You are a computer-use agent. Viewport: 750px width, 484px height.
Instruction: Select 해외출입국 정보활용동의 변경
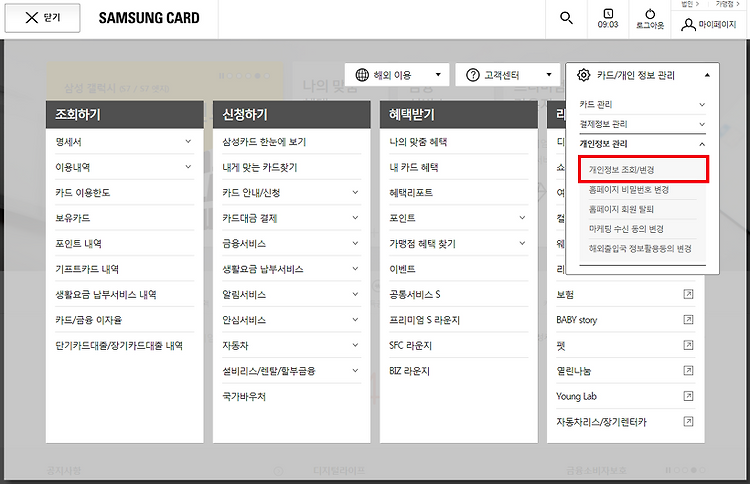[640, 249]
